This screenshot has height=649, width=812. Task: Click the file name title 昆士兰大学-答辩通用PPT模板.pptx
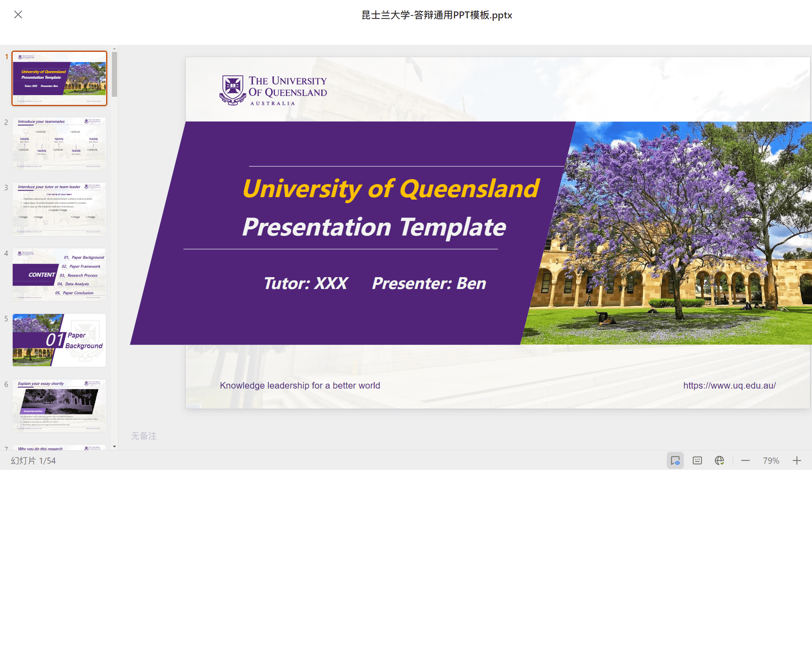coord(437,15)
